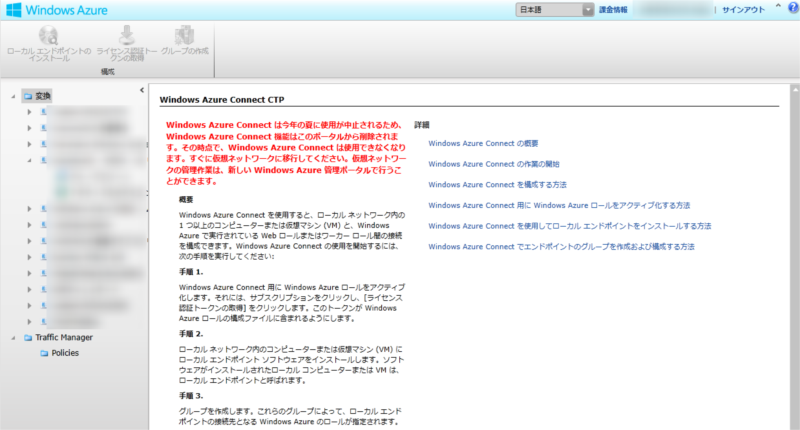
Task: Click the red deprecation warning paragraph
Action: point(286,153)
